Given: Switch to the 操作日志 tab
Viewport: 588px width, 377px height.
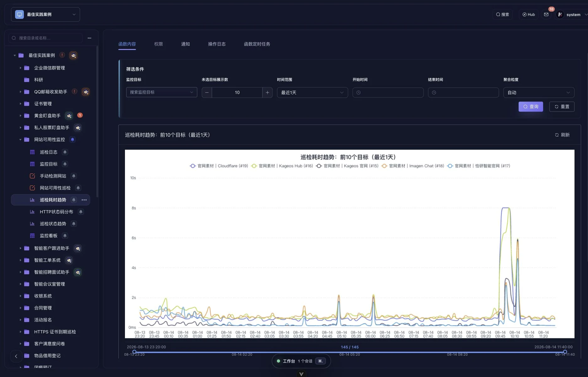Looking at the screenshot, I should tap(217, 44).
